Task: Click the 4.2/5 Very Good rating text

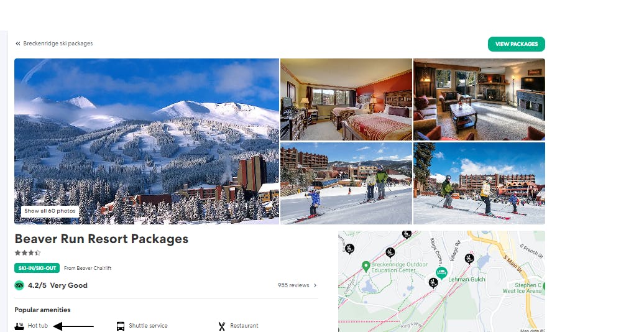Action: click(57, 285)
